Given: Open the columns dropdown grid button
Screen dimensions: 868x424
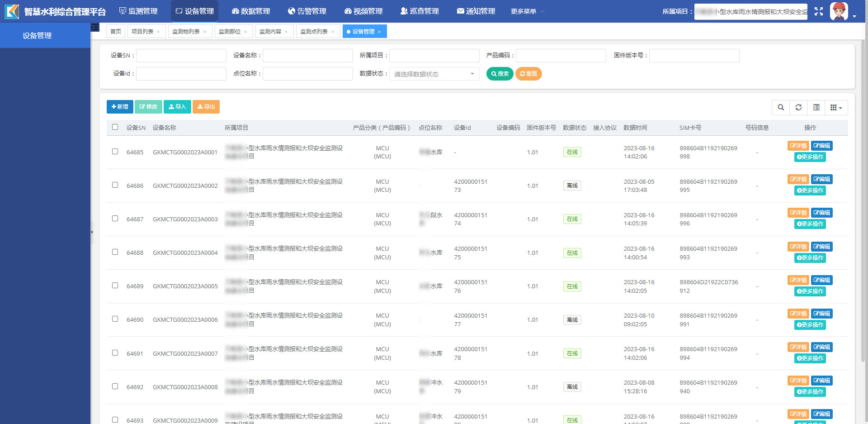Looking at the screenshot, I should (x=836, y=107).
